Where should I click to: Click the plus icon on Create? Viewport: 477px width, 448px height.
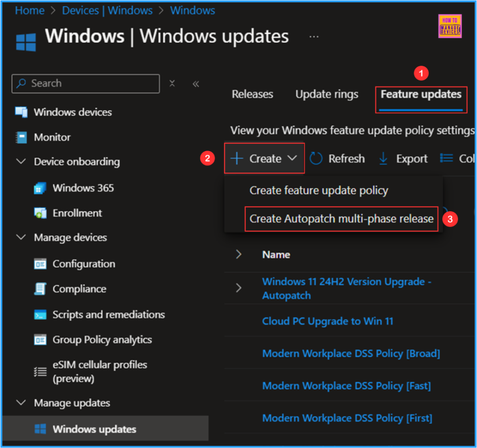pyautogui.click(x=237, y=159)
